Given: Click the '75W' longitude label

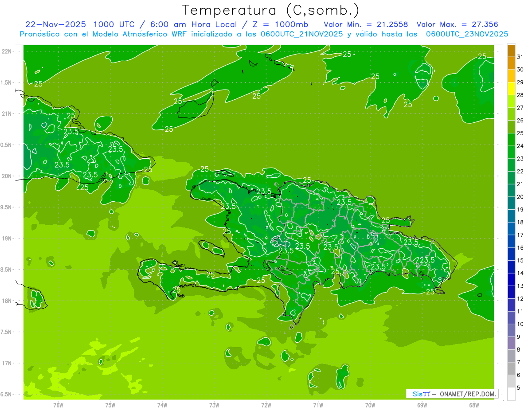Looking at the screenshot, I should tap(110, 405).
